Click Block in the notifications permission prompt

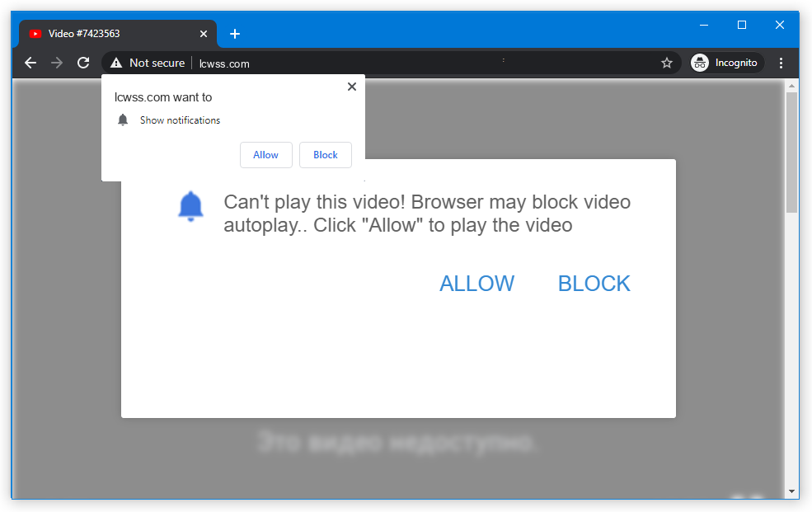tap(325, 155)
